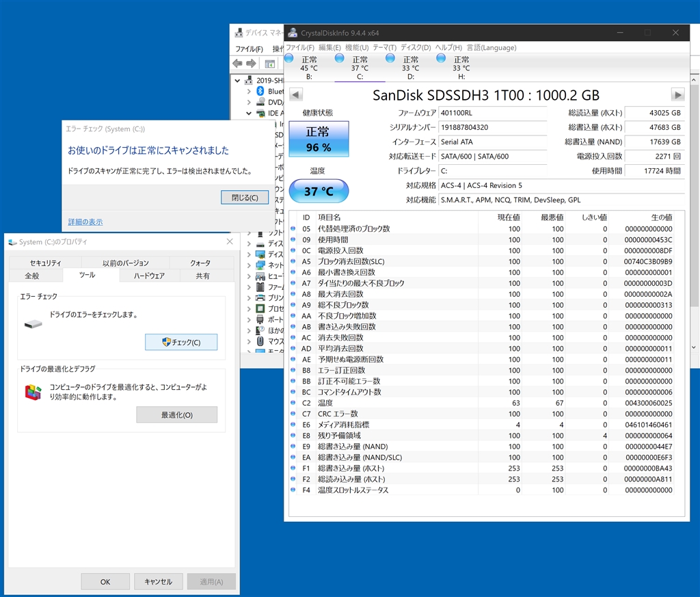Open the ディスク(D) menu in CrystalDiskInfo
This screenshot has width=700, height=597.
[415, 47]
